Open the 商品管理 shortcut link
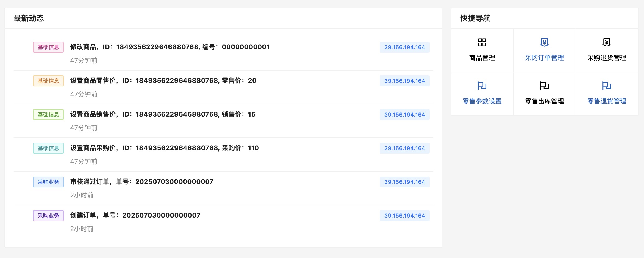This screenshot has width=644, height=258. point(482,58)
